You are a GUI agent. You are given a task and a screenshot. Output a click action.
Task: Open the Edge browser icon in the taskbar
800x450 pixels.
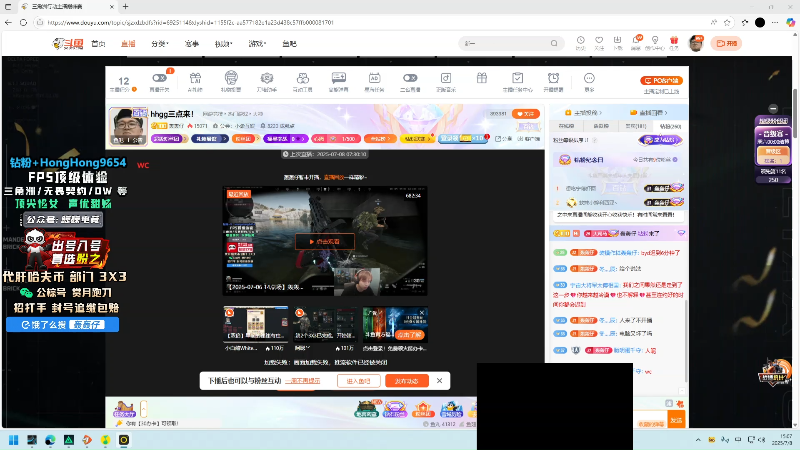click(50, 440)
